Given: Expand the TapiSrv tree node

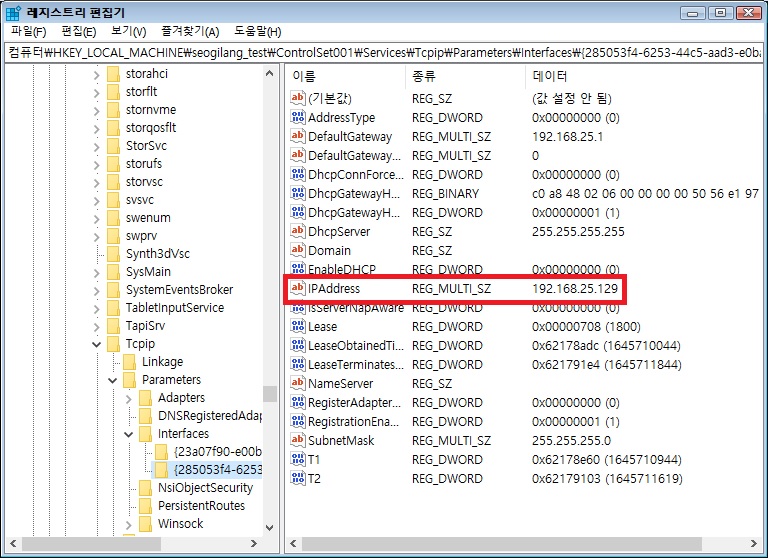Looking at the screenshot, I should coord(96,327).
